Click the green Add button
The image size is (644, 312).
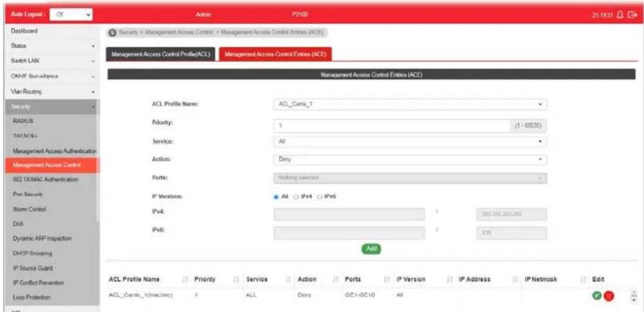[371, 248]
